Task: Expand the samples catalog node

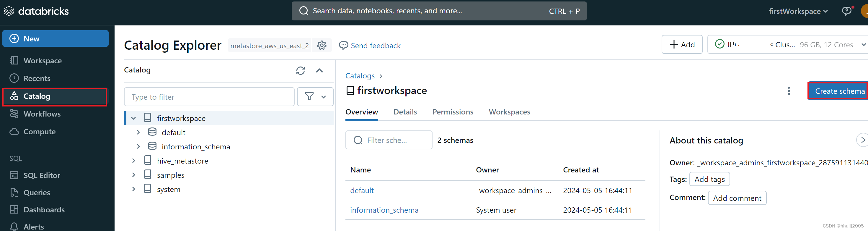Action: click(133, 175)
